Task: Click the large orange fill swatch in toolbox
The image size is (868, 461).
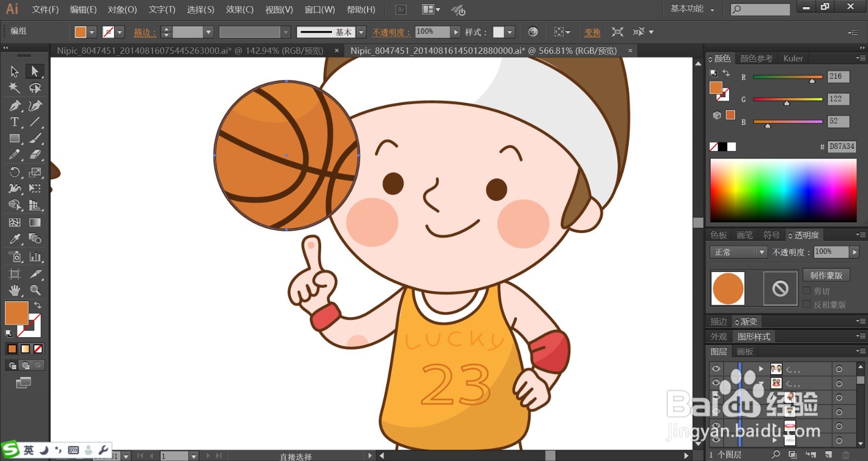Action: tap(16, 313)
